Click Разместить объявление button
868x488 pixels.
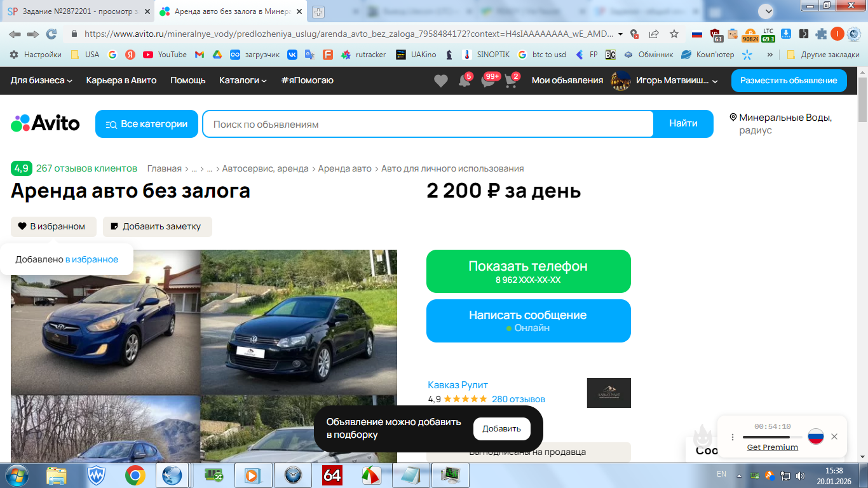coord(789,81)
